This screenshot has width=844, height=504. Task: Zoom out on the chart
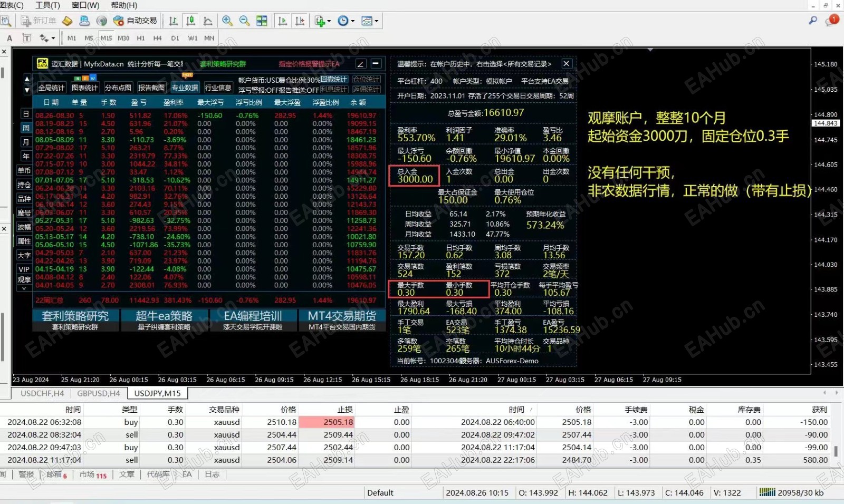pyautogui.click(x=244, y=21)
